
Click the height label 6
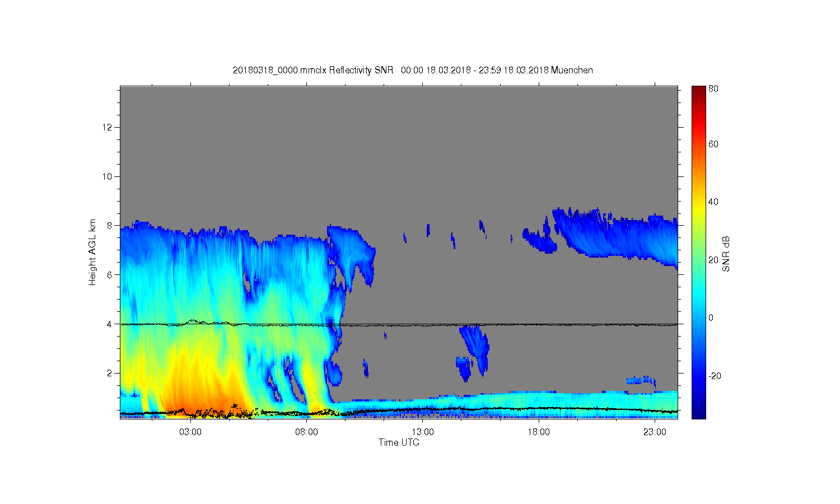point(110,274)
